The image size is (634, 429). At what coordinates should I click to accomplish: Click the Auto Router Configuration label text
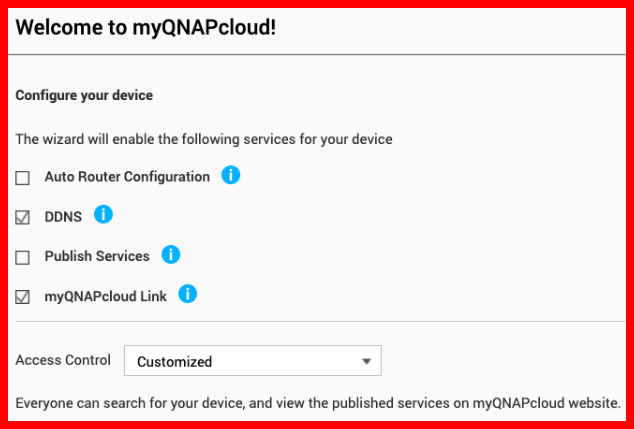point(127,177)
